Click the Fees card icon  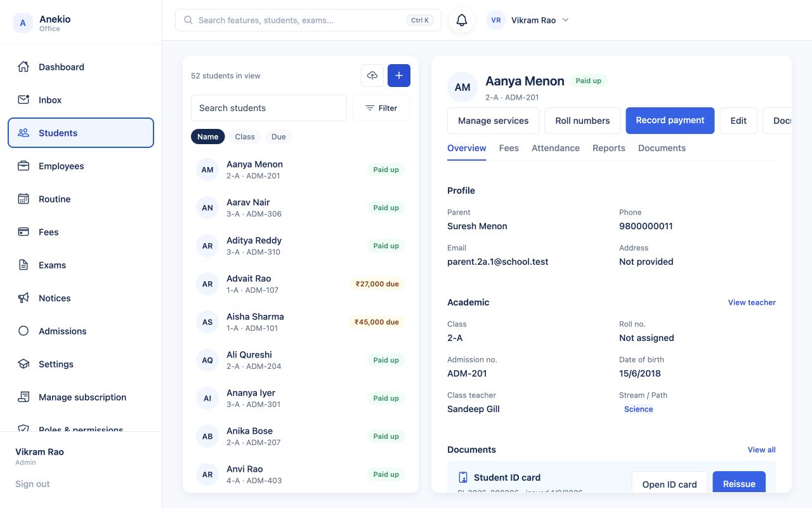tap(23, 232)
